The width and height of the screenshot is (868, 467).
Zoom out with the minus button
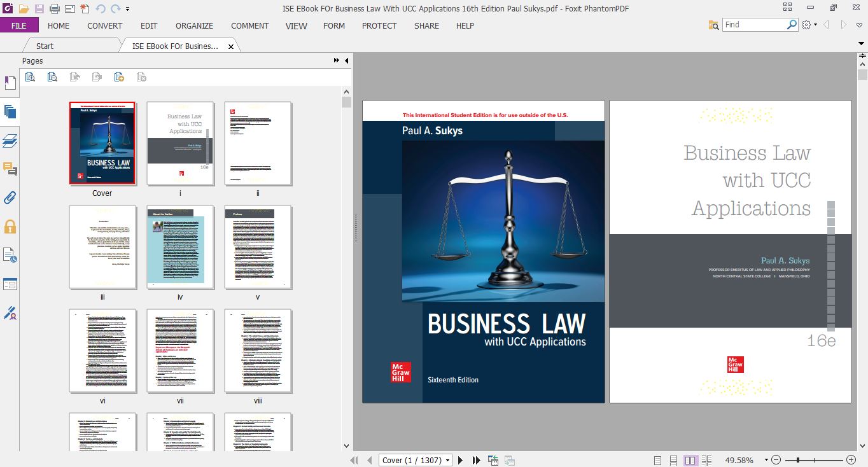pos(776,460)
